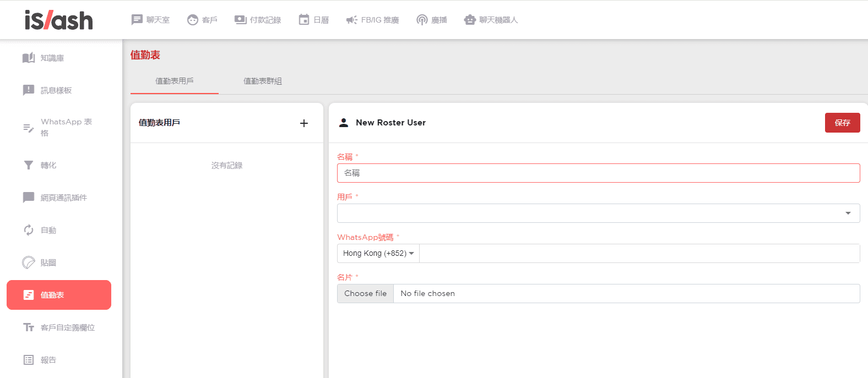
Task: Click the conversion funnel icon
Action: (x=29, y=165)
